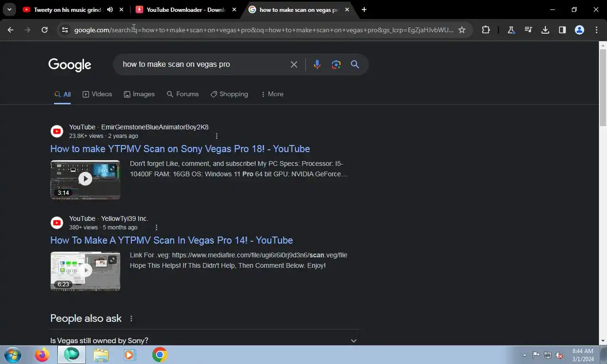This screenshot has width=607, height=364.
Task: Close the Tweety on his music grind tab
Action: pyautogui.click(x=122, y=9)
